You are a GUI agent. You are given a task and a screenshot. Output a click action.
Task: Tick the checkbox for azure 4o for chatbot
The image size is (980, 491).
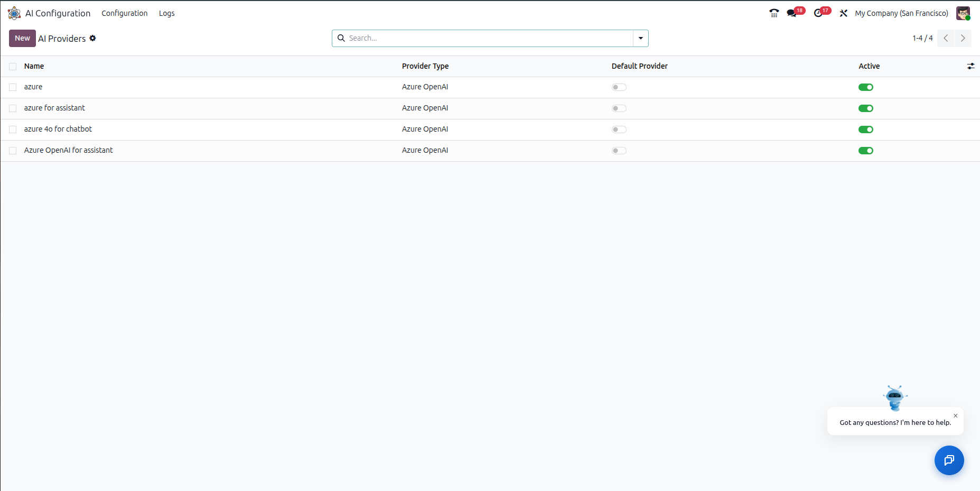tap(13, 129)
